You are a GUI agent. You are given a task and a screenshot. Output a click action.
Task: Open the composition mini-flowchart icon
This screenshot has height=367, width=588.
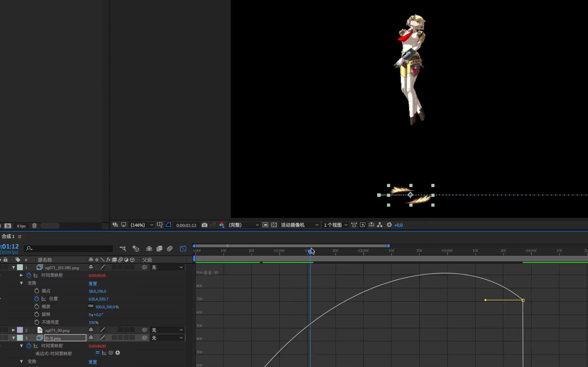[x=123, y=249]
